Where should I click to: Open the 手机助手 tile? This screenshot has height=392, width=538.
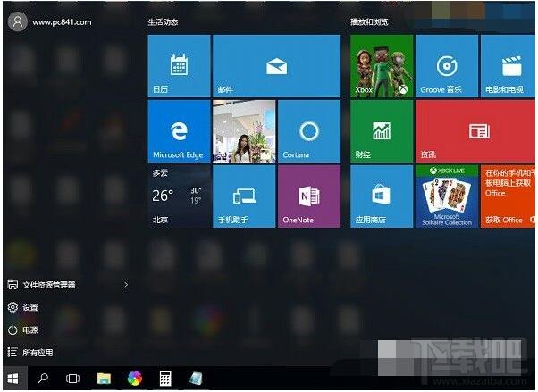tap(243, 196)
